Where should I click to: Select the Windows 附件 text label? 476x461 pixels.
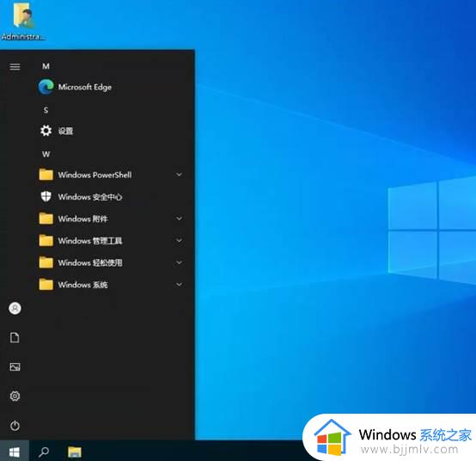[82, 218]
